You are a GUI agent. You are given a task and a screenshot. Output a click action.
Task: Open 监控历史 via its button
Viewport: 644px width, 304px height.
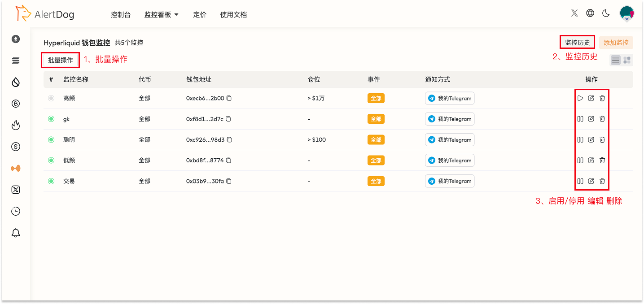coord(577,42)
